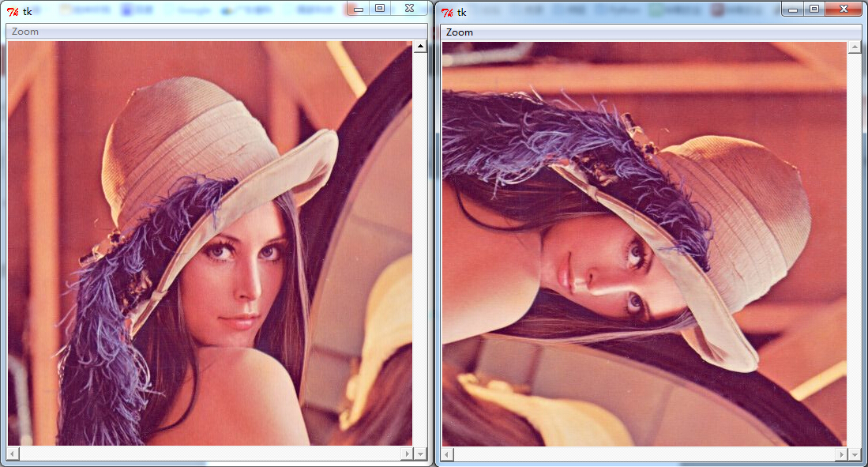Click the horizontal scrollbar right arrow in left window
Screen dimensions: 868x467
408,454
